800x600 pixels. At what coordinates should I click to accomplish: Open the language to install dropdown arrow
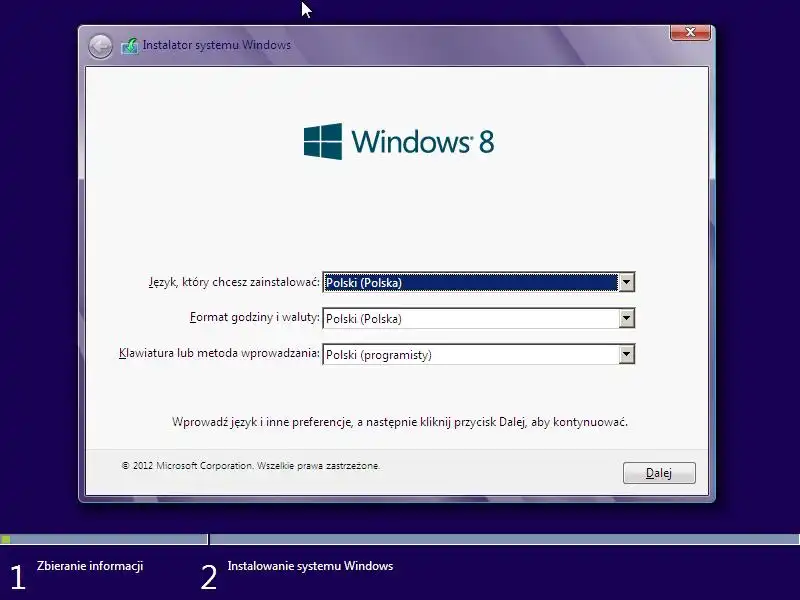click(626, 282)
